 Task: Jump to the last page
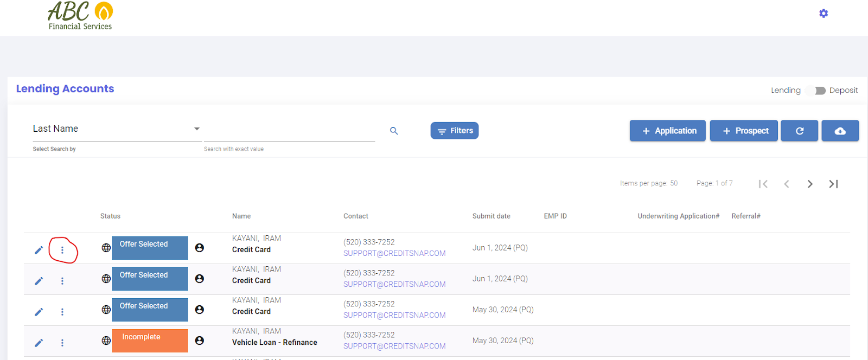834,184
